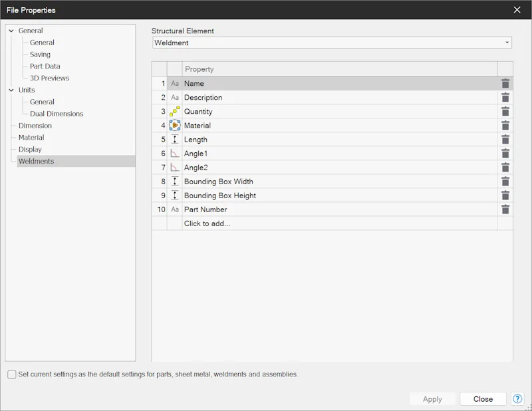Click the Close button

(x=483, y=399)
